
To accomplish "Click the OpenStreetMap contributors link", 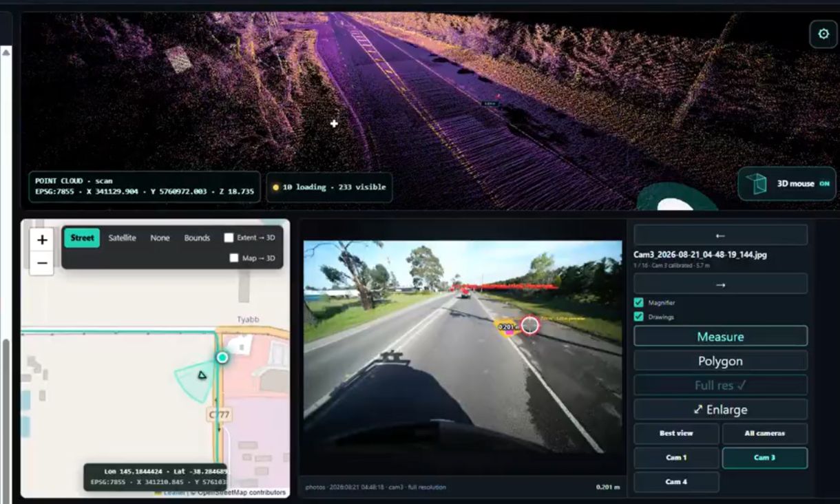I will click(241, 492).
